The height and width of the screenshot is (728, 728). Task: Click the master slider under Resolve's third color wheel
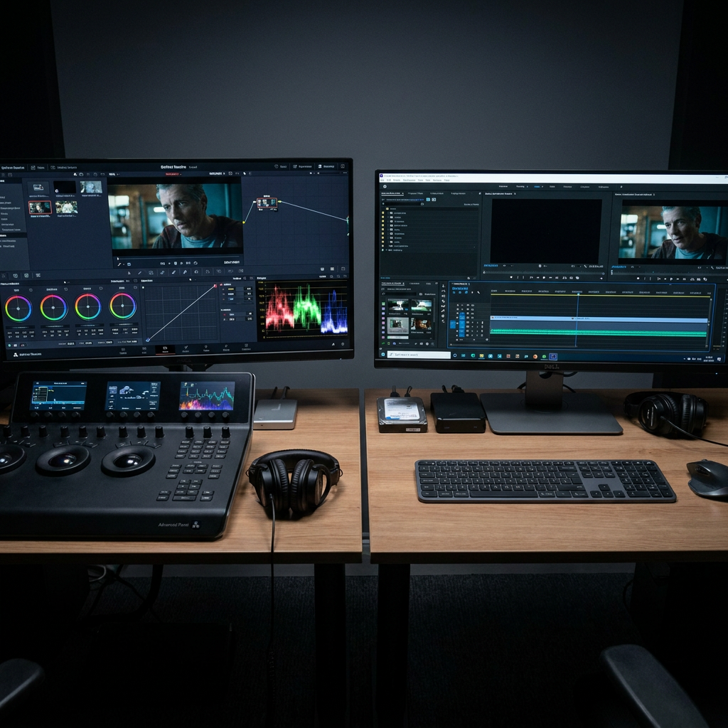[x=90, y=325]
